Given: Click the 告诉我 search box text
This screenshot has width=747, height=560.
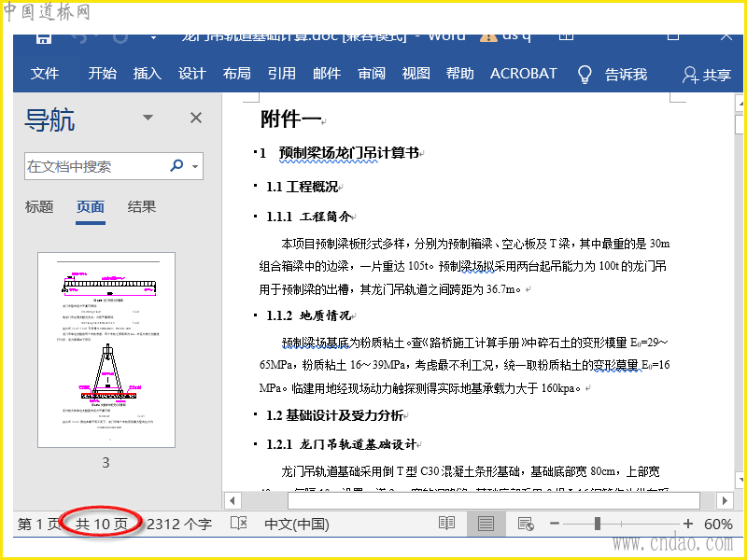Looking at the screenshot, I should click(626, 75).
